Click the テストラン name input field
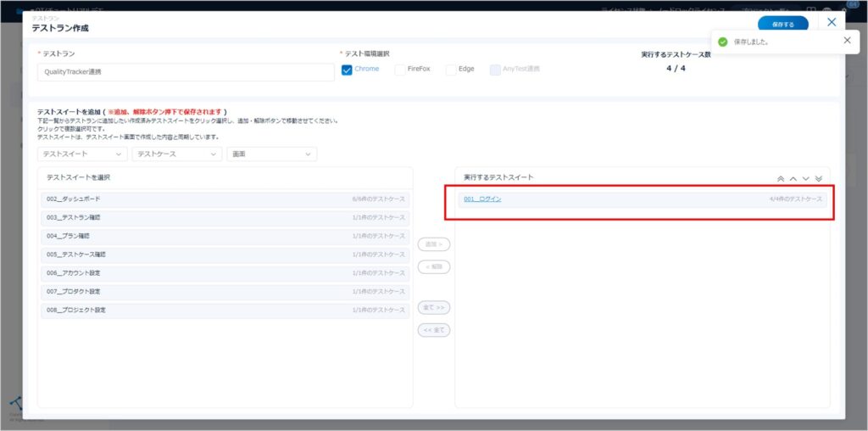The width and height of the screenshot is (868, 431). [186, 72]
